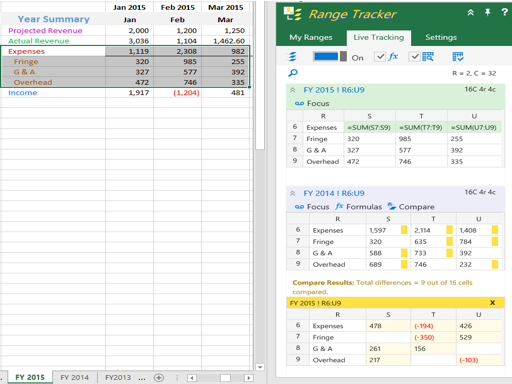This screenshot has height=384, width=512.
Task: Close the yellow FY 2015 compare results bar
Action: point(492,303)
